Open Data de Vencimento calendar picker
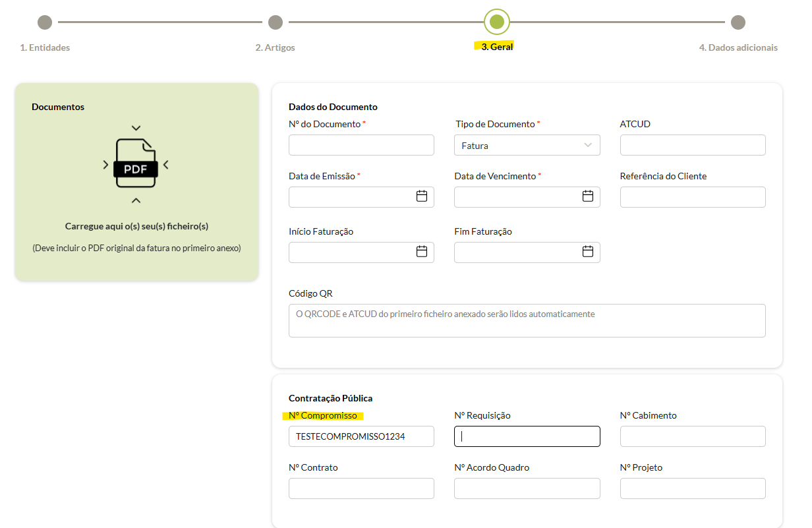 [x=588, y=196]
